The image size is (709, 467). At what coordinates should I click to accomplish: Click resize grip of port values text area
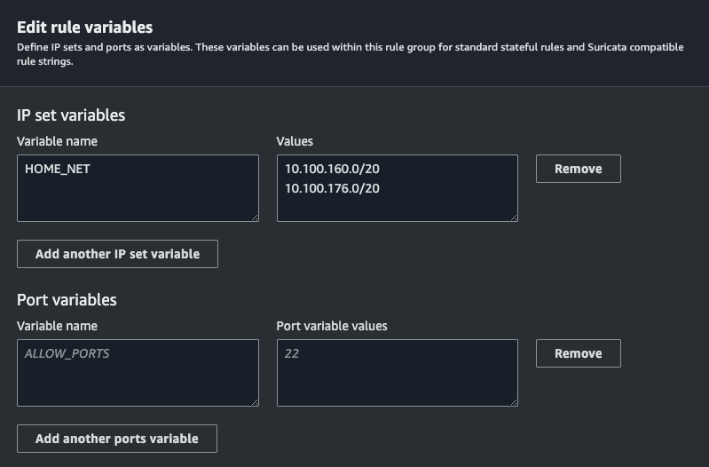514,402
